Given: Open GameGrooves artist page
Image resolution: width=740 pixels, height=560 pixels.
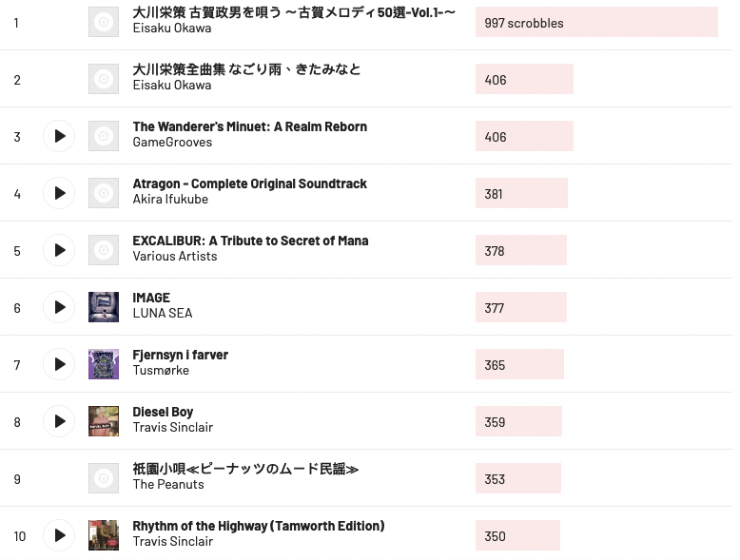Looking at the screenshot, I should tap(172, 143).
